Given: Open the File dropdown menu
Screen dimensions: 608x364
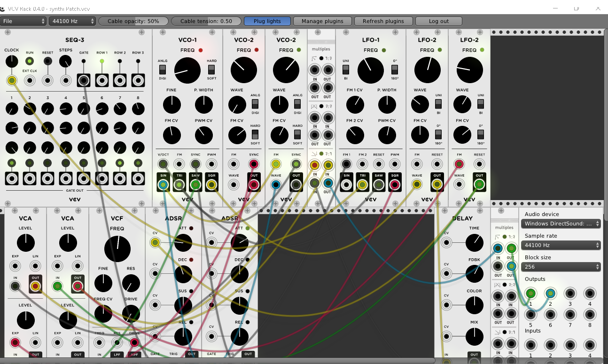Looking at the screenshot, I should pos(23,21).
